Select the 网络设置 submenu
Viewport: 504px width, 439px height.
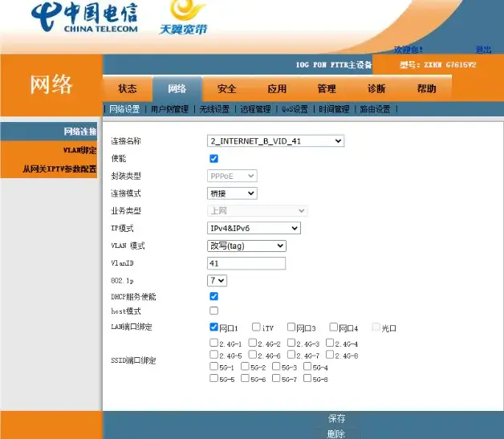tap(124, 109)
